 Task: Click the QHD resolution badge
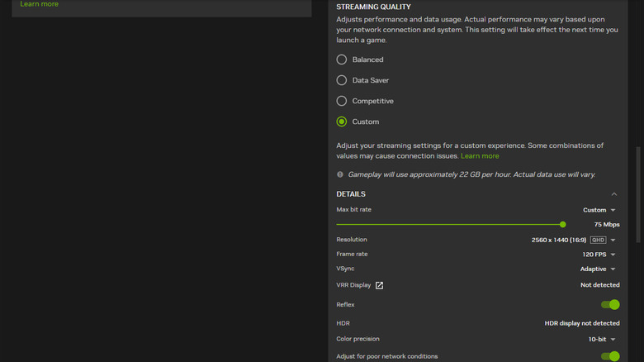pos(598,240)
